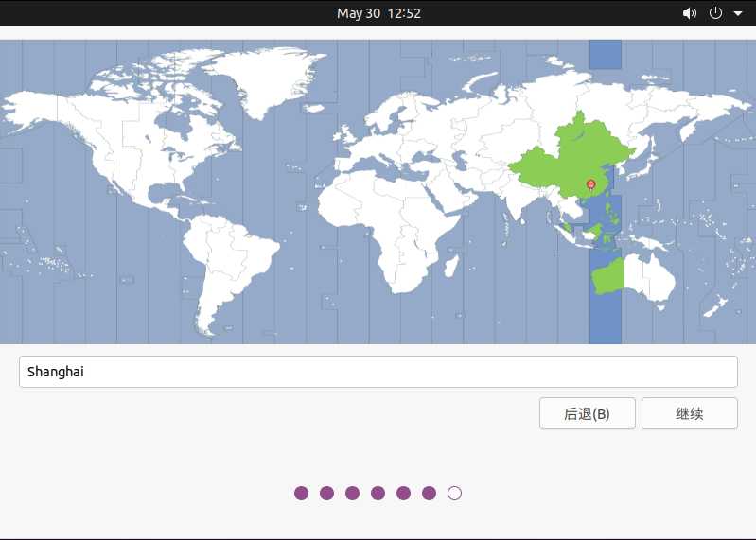
Task: Click the 后退(B) back button
Action: pos(588,413)
